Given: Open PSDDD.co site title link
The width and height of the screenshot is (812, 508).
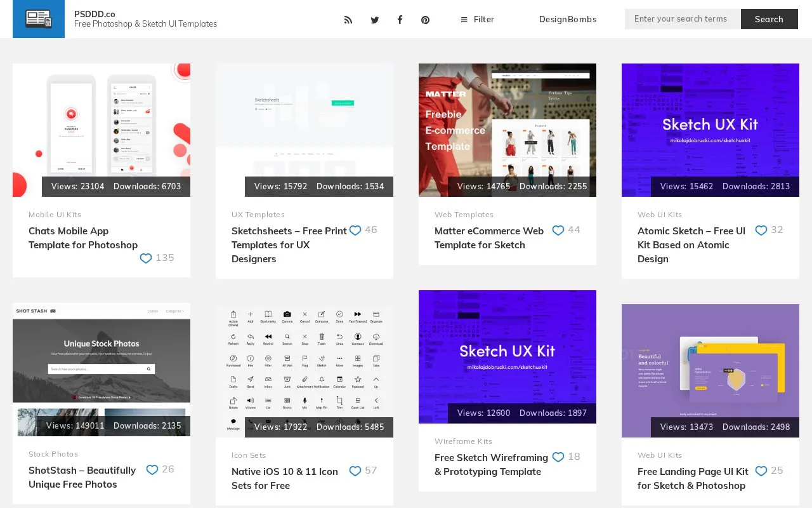Looking at the screenshot, I should pyautogui.click(x=95, y=14).
